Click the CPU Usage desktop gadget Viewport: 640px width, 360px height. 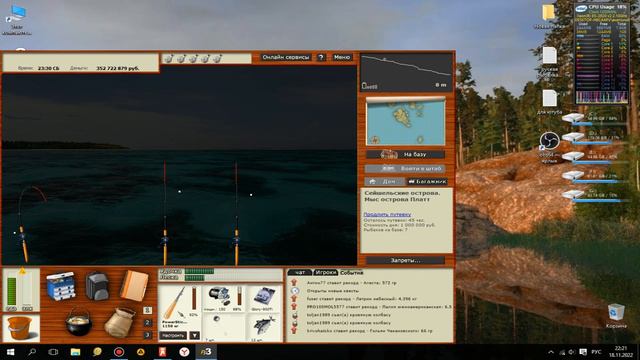(x=601, y=53)
